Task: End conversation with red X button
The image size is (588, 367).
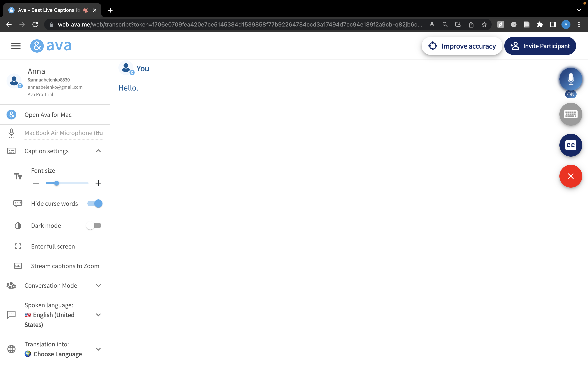Action: click(x=570, y=176)
